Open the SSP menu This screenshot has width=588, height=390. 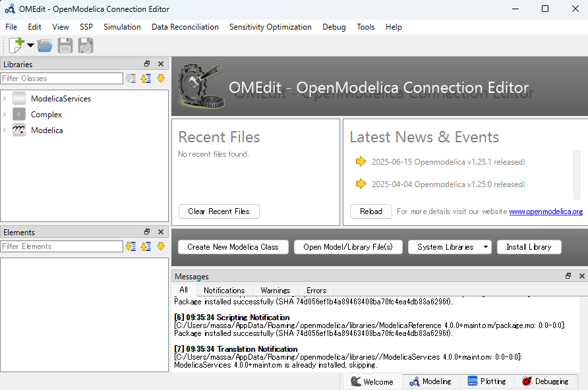coord(86,27)
